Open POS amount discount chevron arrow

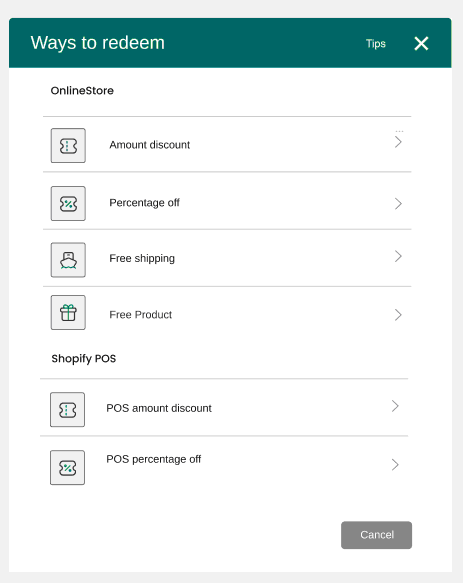click(x=395, y=406)
